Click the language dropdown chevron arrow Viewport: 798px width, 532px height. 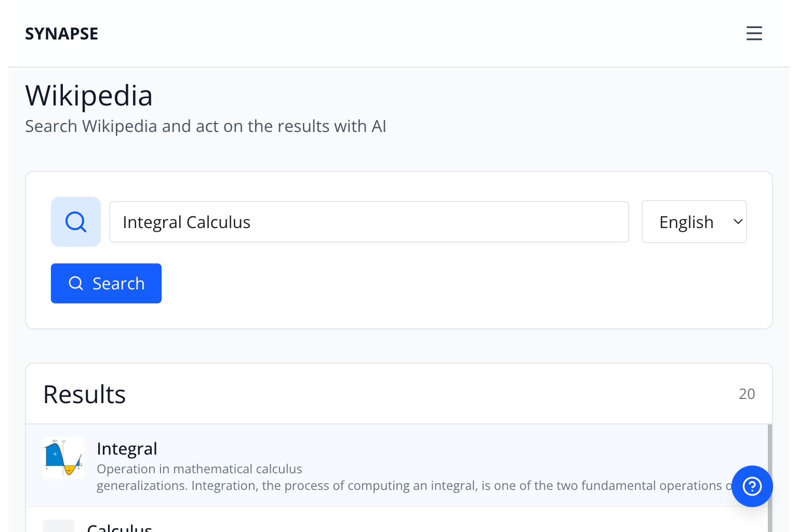pyautogui.click(x=737, y=221)
